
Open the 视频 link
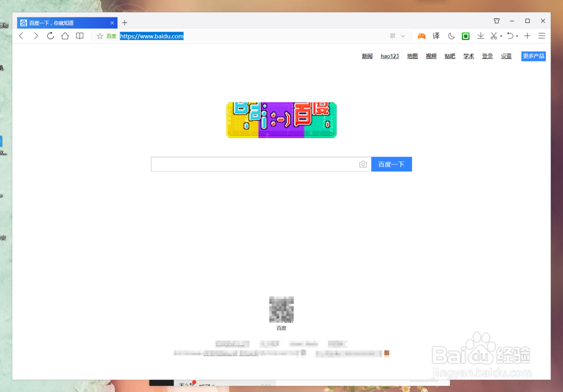[x=431, y=56]
